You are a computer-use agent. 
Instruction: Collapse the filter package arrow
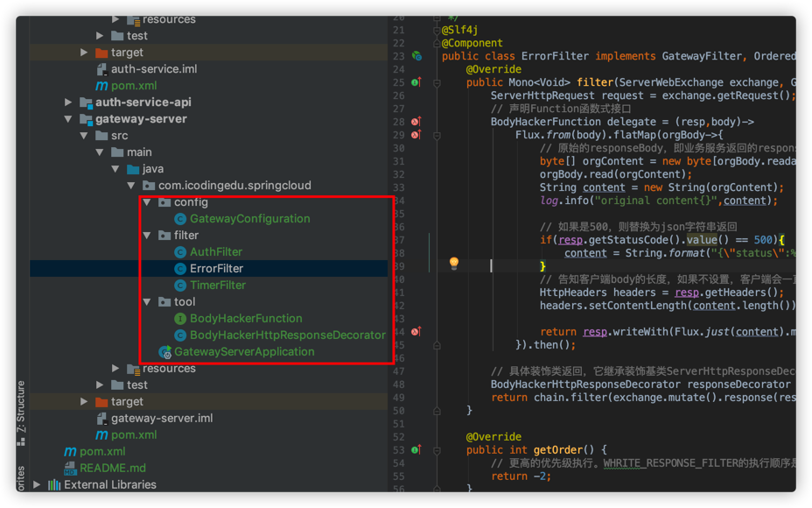coord(148,236)
